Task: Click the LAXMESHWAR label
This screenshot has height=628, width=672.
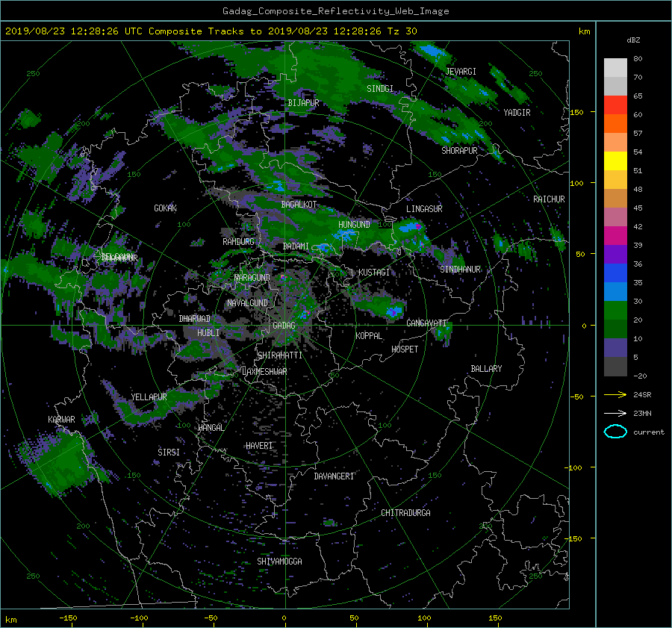Action: pyautogui.click(x=264, y=372)
